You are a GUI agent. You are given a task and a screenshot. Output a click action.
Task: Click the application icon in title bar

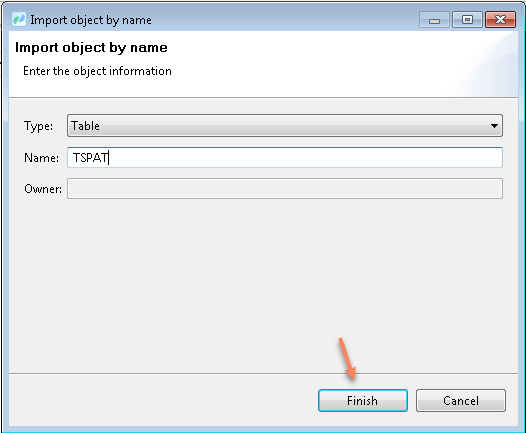[x=19, y=19]
